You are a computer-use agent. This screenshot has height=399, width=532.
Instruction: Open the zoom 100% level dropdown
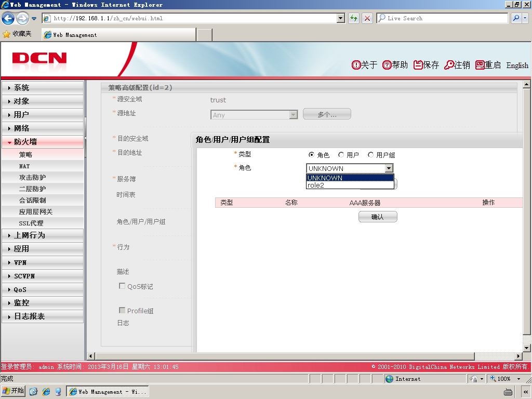pyautogui.click(x=519, y=379)
